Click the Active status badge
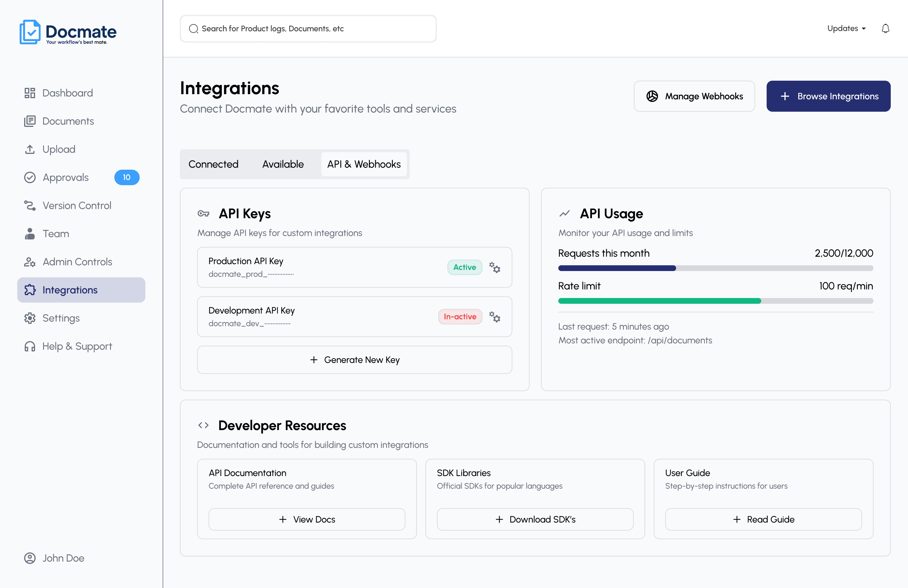The height and width of the screenshot is (588, 908). tap(465, 267)
